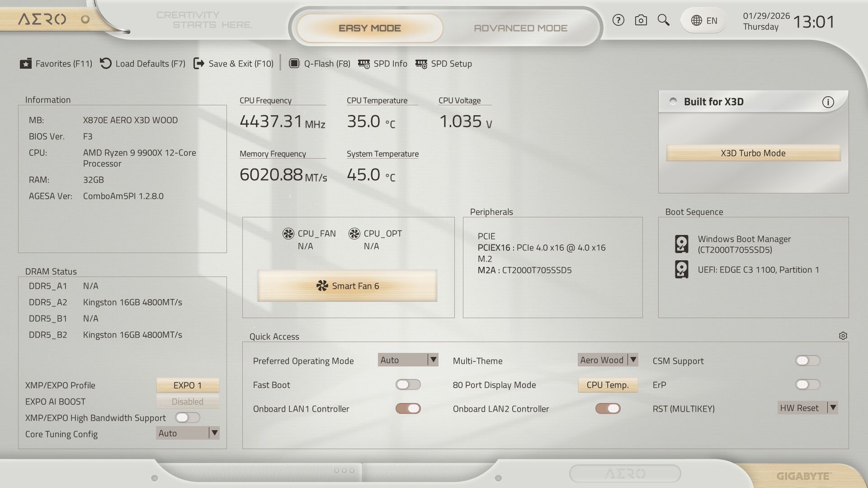Open the Multi-Theme Aero Wood dropdown
868x488 pixels.
[608, 360]
